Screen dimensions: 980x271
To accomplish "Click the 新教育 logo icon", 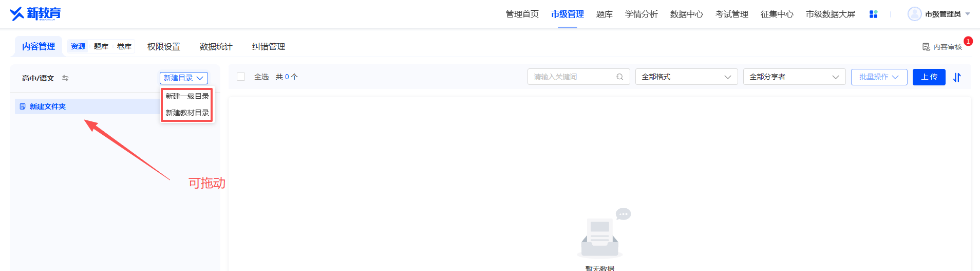I will (x=17, y=13).
